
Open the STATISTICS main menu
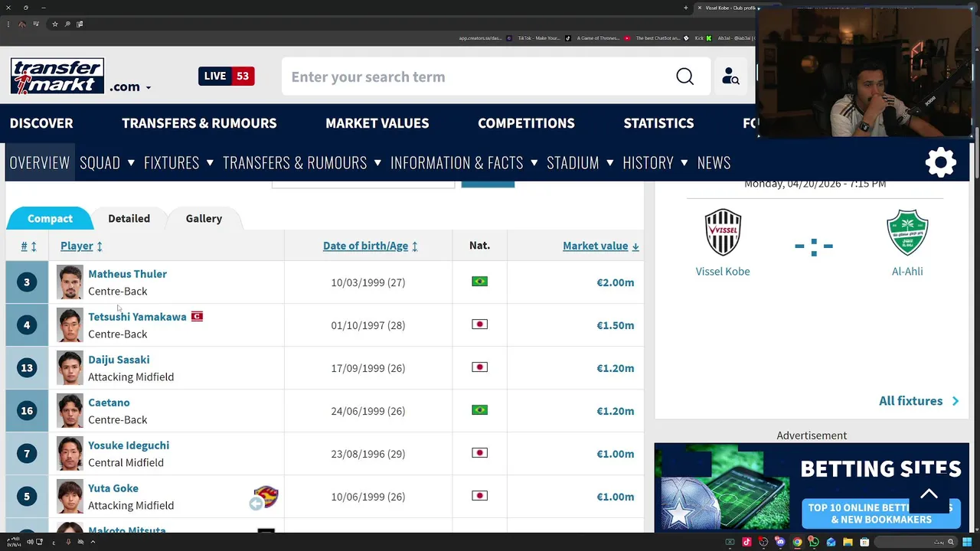[658, 123]
